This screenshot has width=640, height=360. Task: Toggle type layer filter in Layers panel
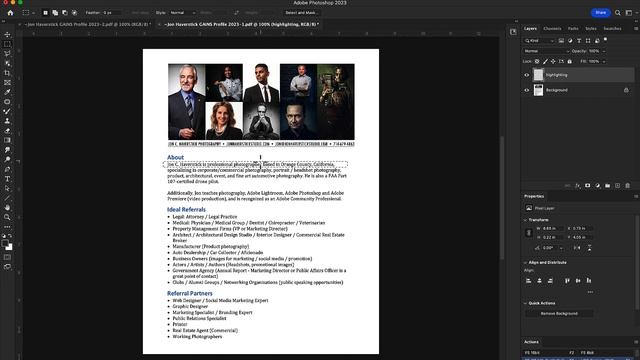click(579, 41)
